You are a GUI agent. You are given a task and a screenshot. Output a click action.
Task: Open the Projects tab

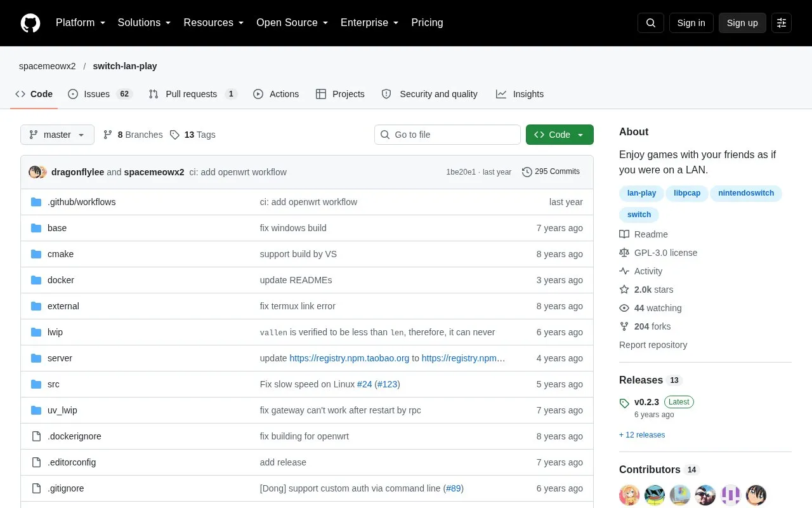click(x=340, y=94)
